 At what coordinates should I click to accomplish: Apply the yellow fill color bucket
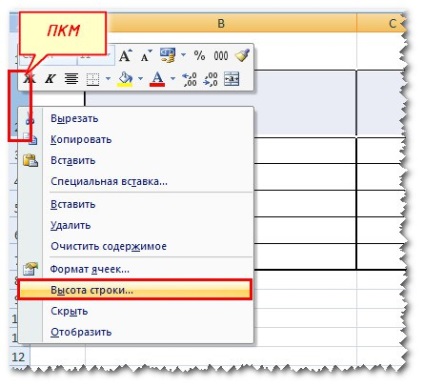(x=125, y=79)
